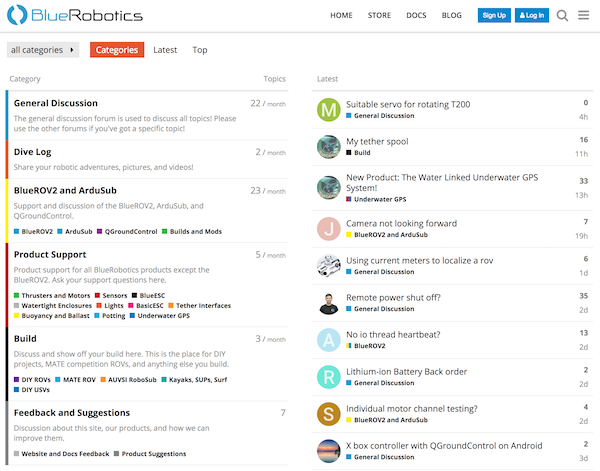Open the hamburger menu icon

584,15
